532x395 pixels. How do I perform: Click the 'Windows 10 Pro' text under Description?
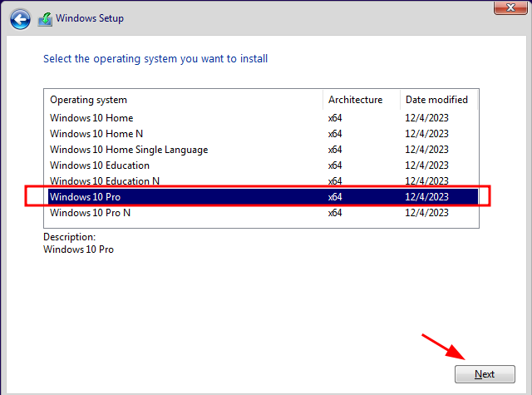(x=78, y=249)
